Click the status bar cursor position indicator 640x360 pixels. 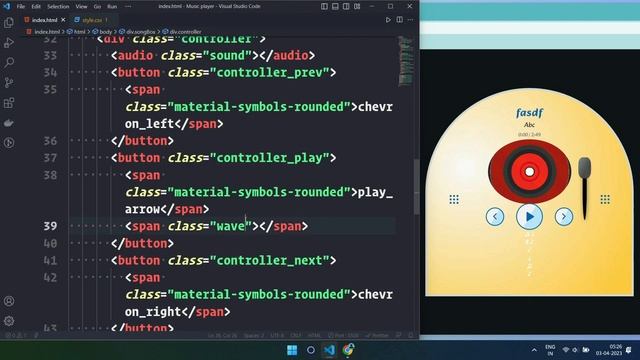pos(222,336)
